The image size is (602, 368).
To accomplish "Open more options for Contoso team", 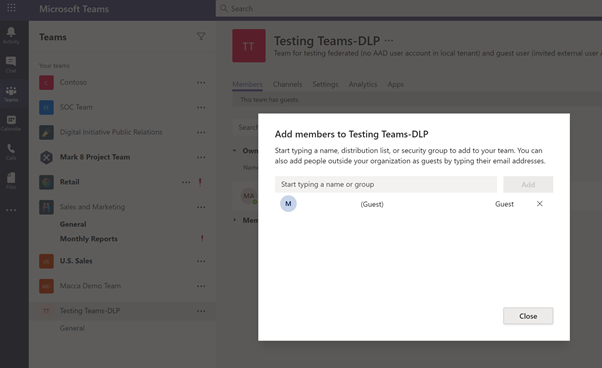I will point(201,83).
